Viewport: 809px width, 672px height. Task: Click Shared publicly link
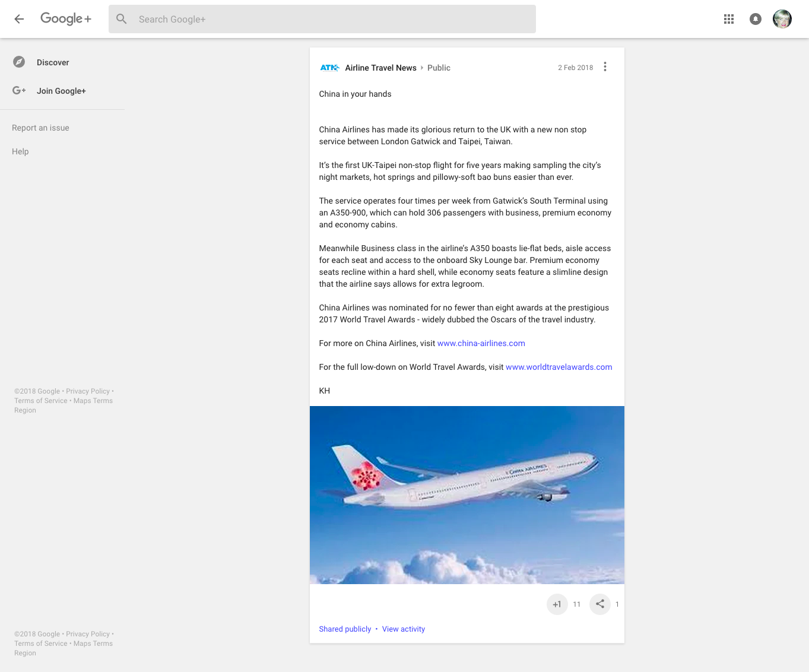click(x=345, y=629)
